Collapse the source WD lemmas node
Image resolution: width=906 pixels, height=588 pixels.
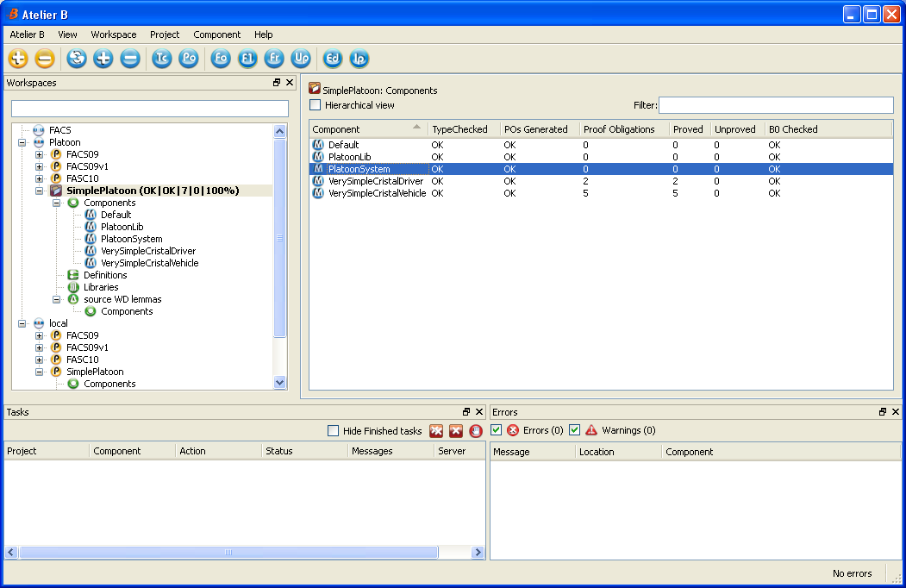(x=57, y=299)
